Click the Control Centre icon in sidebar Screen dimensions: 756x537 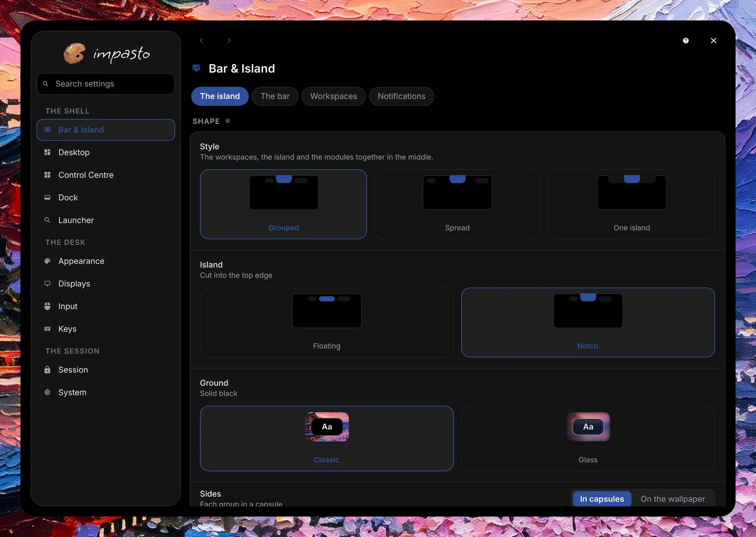[47, 175]
